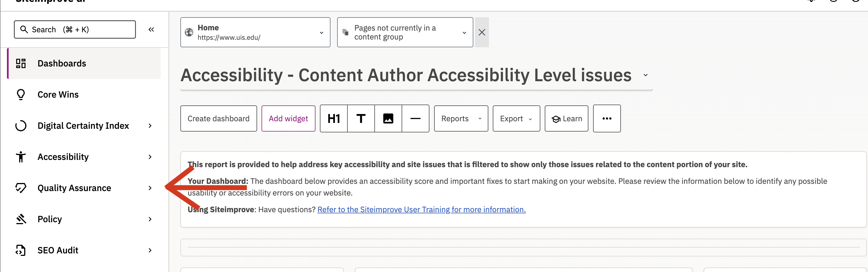Click the Create dashboard button
Screen dimensions: 868x272
[218, 118]
